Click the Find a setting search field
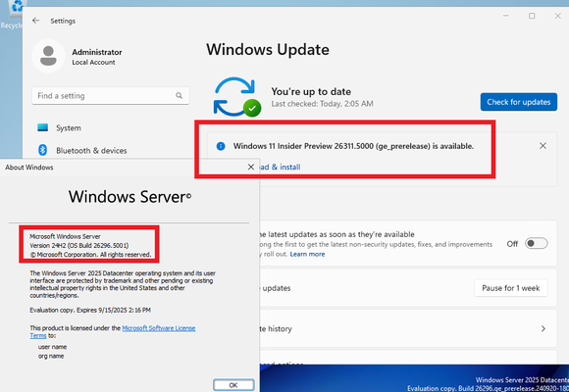This screenshot has height=392, width=569. pyautogui.click(x=110, y=96)
